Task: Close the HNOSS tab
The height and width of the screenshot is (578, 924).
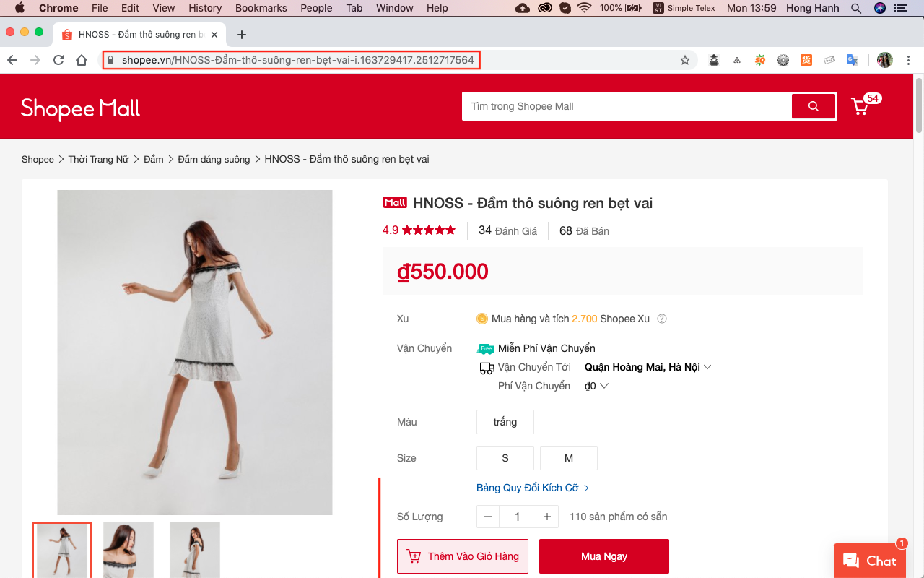Action: point(214,35)
